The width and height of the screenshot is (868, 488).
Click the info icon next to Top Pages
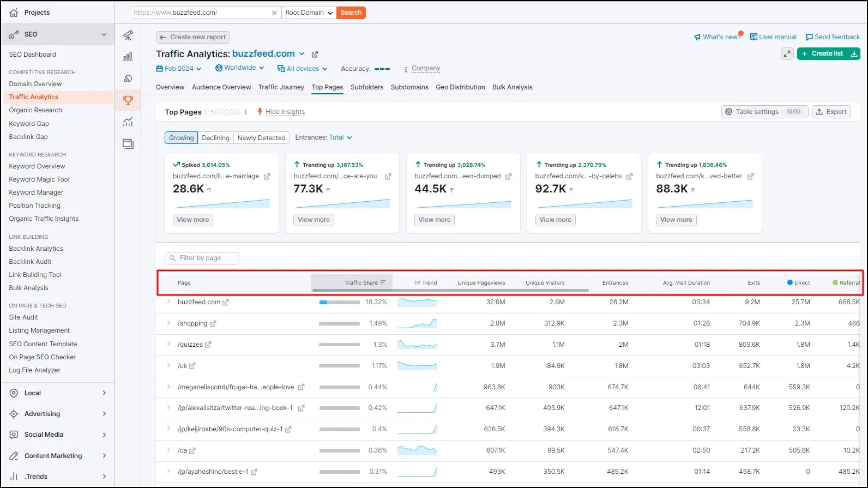[x=245, y=112]
